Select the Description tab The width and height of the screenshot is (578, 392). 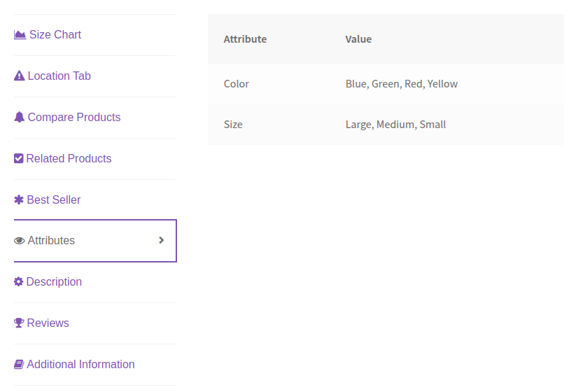click(54, 282)
